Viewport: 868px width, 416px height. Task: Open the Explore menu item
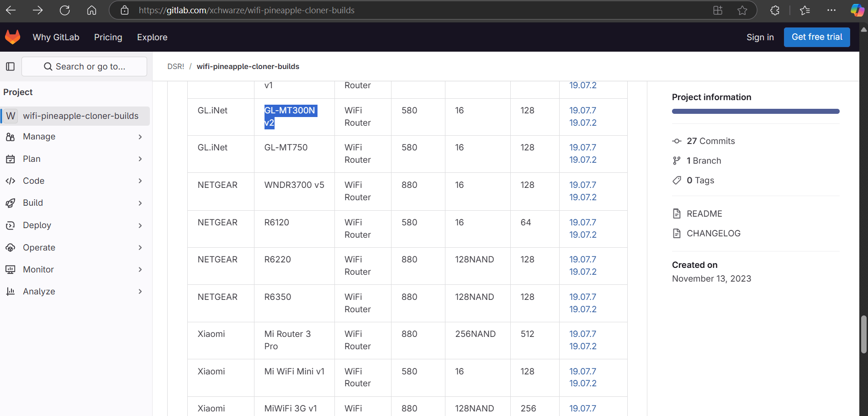coord(152,37)
